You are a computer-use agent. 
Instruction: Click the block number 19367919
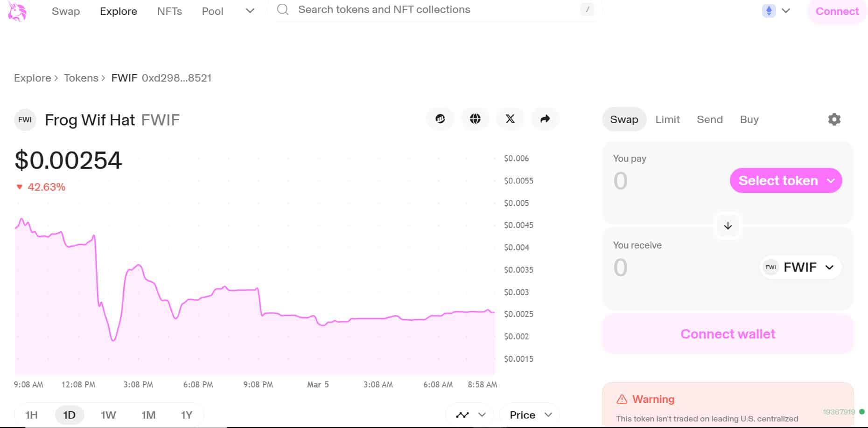(839, 412)
